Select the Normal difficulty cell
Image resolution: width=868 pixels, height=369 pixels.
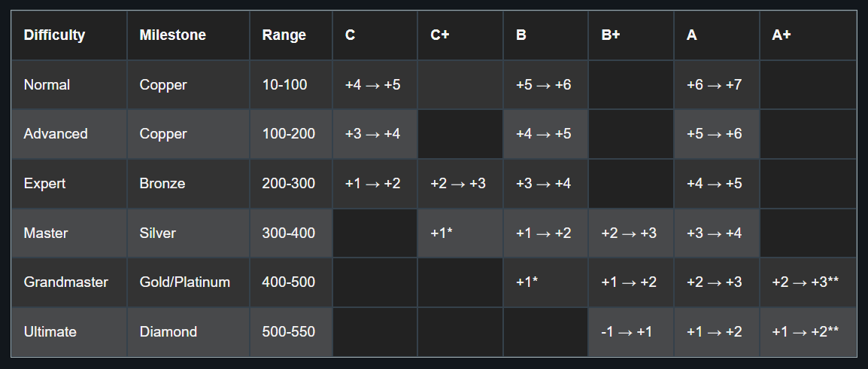pyautogui.click(x=47, y=85)
